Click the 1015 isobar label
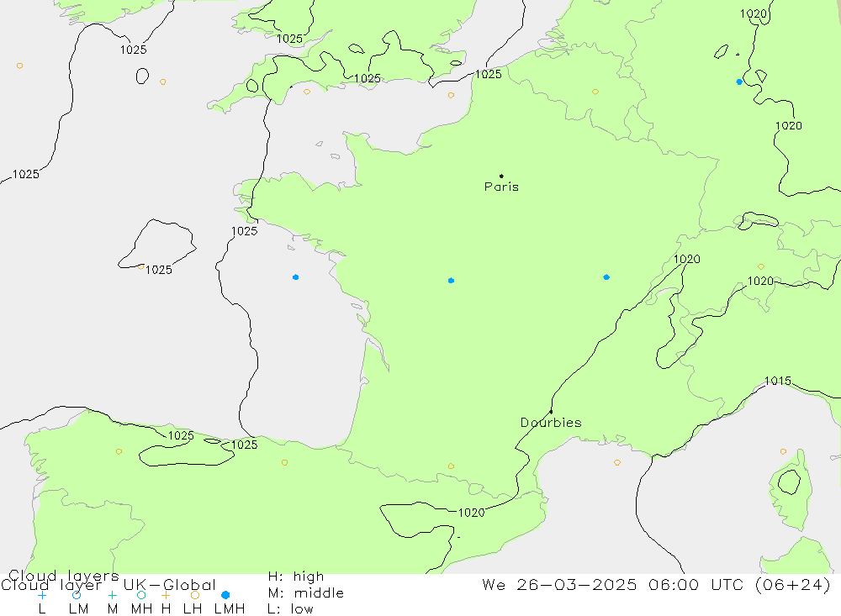The image size is (841, 616). (x=778, y=381)
